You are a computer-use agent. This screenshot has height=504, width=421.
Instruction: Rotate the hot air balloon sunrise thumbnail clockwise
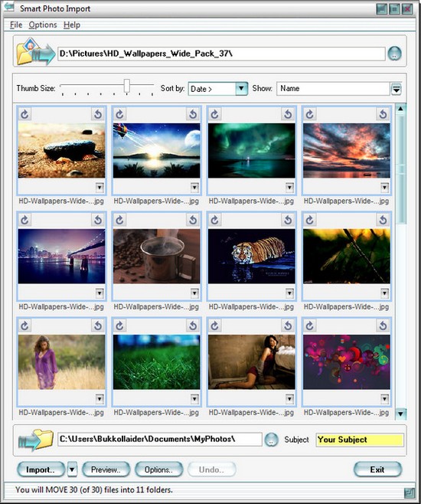[x=119, y=114]
